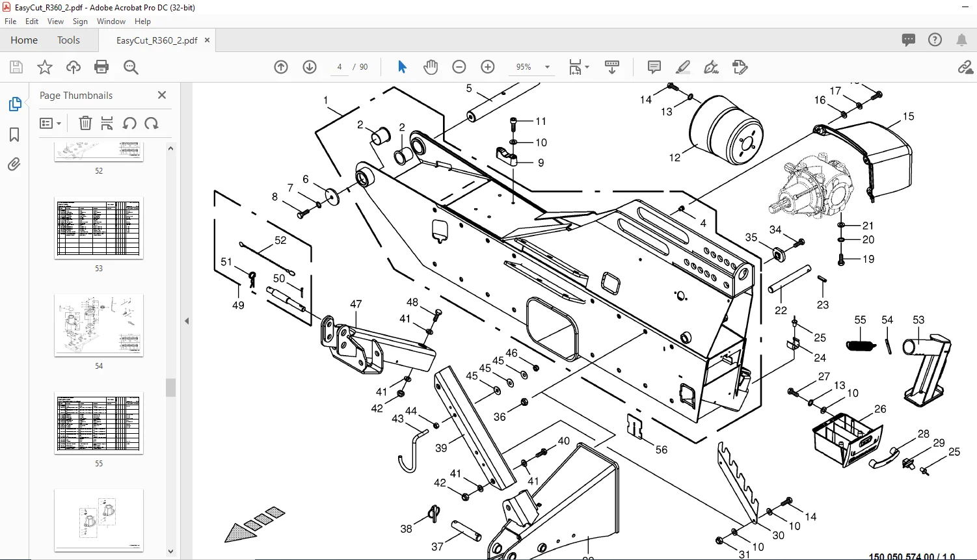The height and width of the screenshot is (560, 977).
Task: Zoom in with the plus button
Action: pos(488,67)
